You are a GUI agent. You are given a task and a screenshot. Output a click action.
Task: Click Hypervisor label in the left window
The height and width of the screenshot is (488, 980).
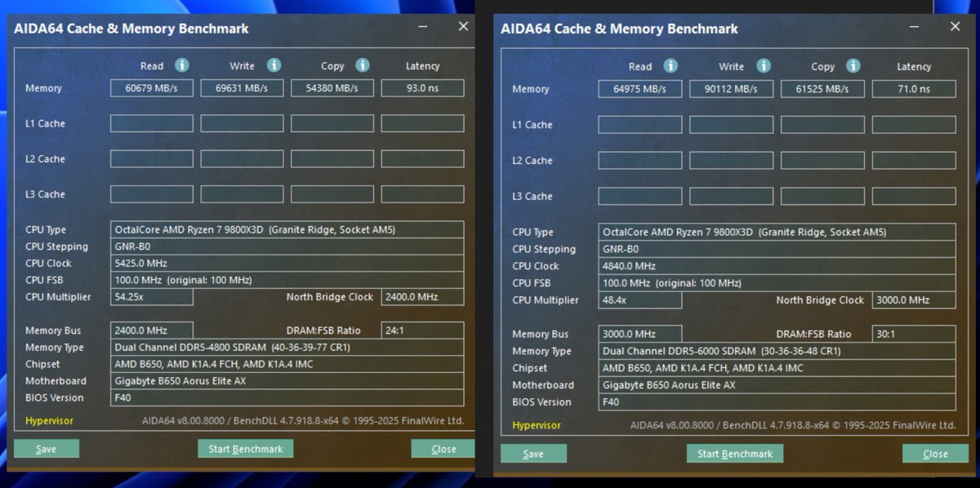click(49, 421)
